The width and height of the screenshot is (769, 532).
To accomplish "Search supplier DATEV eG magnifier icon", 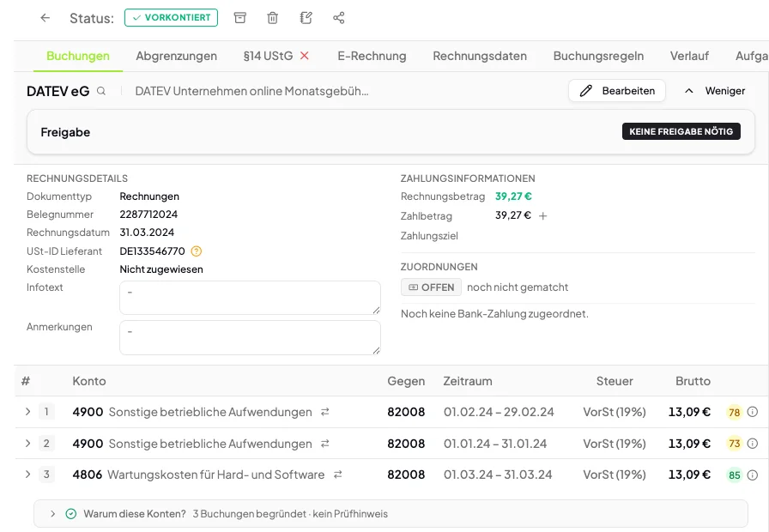I will [101, 91].
